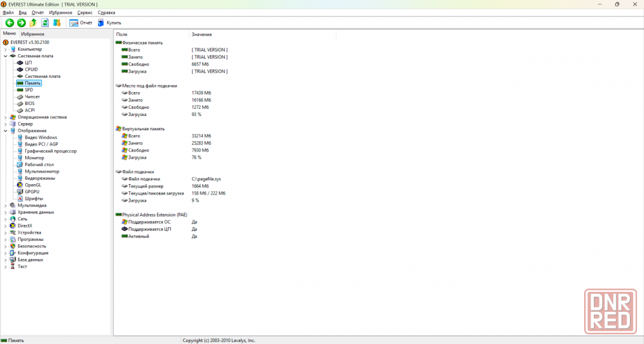
Task: Refresh the page with the toolbar icon
Action: click(45, 23)
